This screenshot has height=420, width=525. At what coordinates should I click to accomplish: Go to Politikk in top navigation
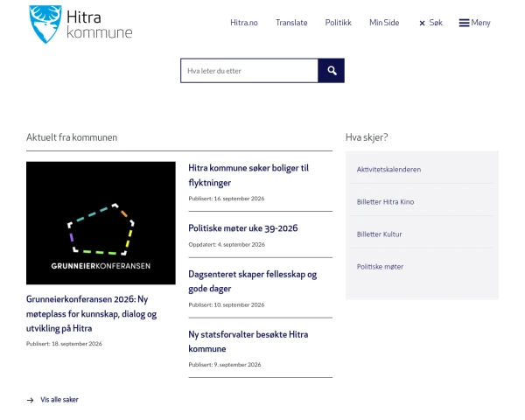pos(338,23)
